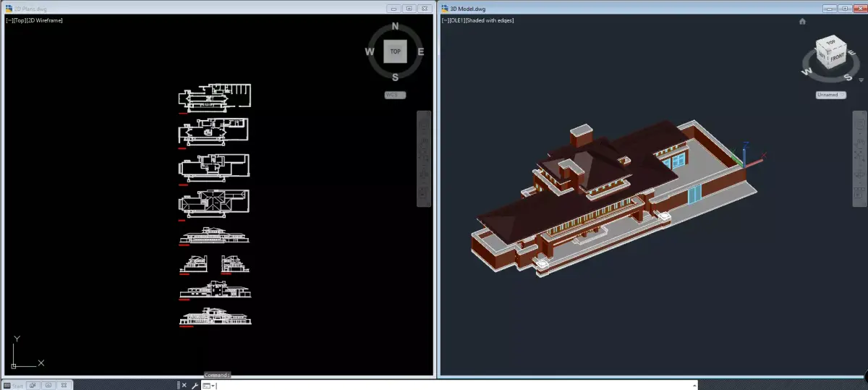Select the right small side elevation drawing
Viewport: 868px width, 390px height.
(235, 264)
